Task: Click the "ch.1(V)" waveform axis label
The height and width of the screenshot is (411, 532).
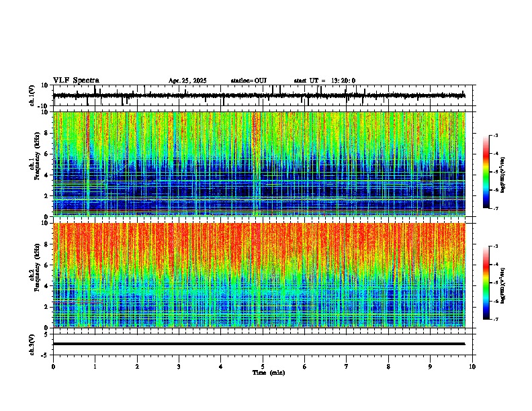Action: (x=32, y=95)
